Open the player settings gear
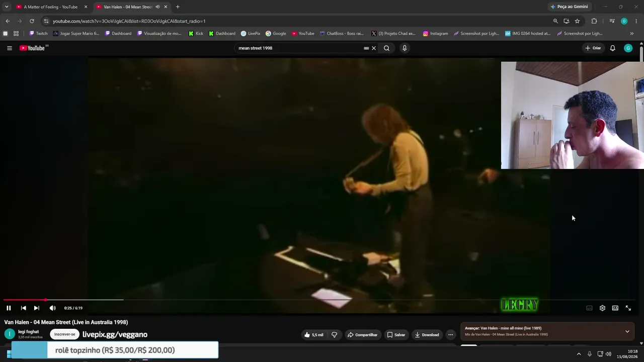This screenshot has width=644, height=362. 602,308
